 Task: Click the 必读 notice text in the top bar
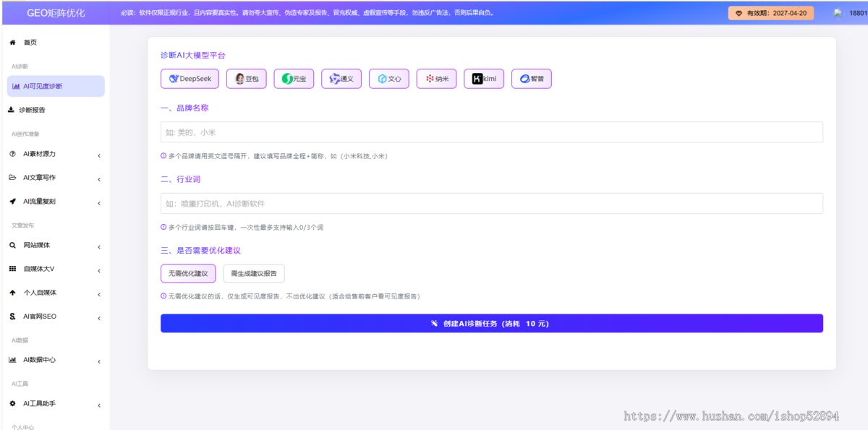(307, 13)
